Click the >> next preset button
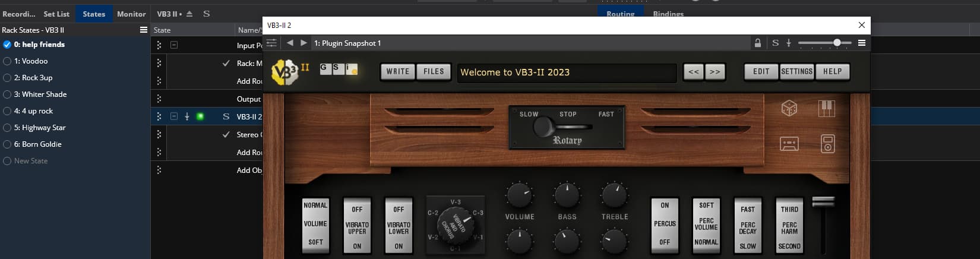 pyautogui.click(x=715, y=72)
